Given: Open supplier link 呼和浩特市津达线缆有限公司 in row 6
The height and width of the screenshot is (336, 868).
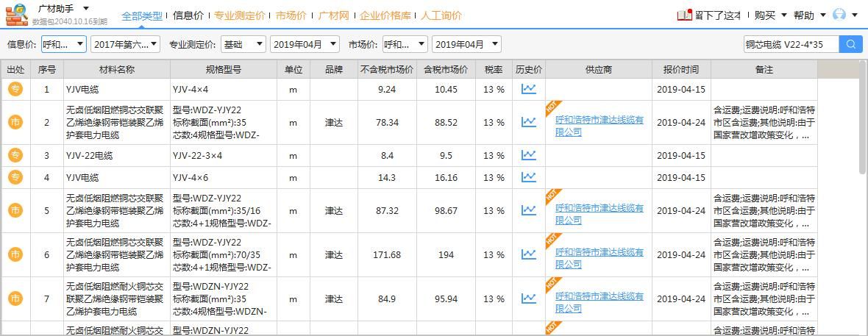Looking at the screenshot, I should pyautogui.click(x=600, y=259).
